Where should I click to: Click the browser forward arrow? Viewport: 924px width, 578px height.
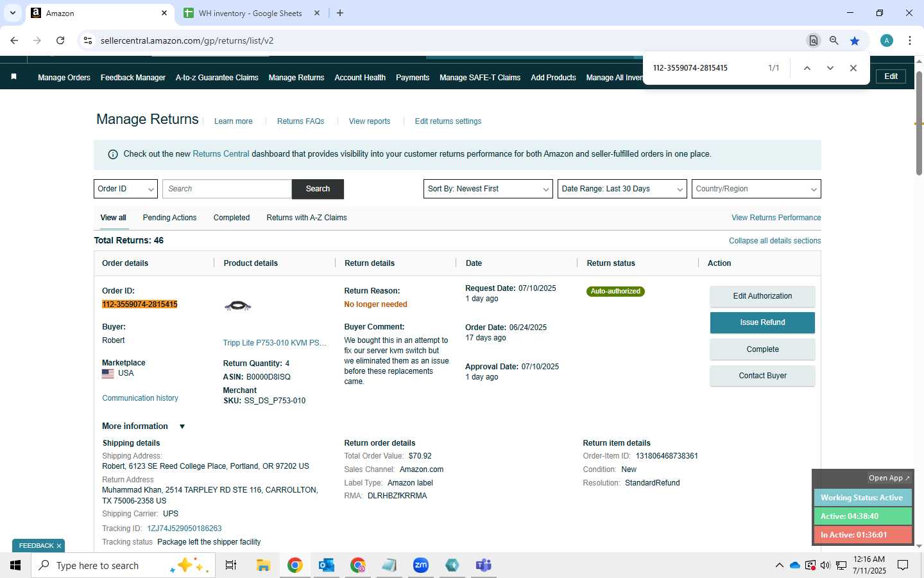point(37,40)
